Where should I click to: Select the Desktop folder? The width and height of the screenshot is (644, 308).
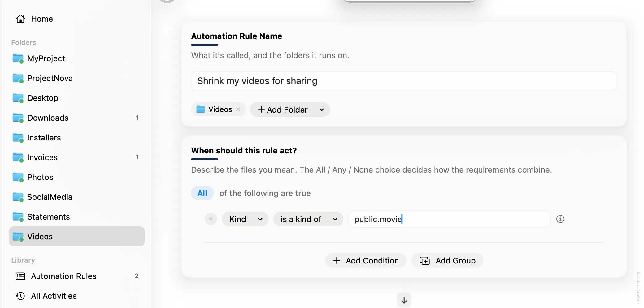[x=76, y=98]
